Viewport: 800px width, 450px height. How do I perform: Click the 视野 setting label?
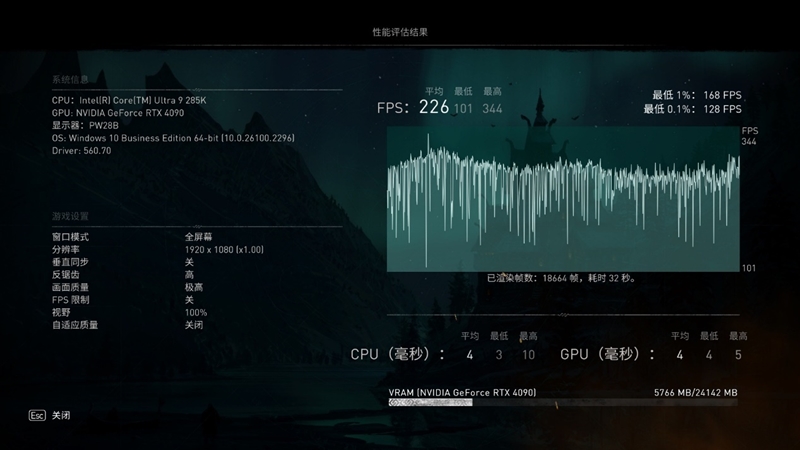(61, 312)
